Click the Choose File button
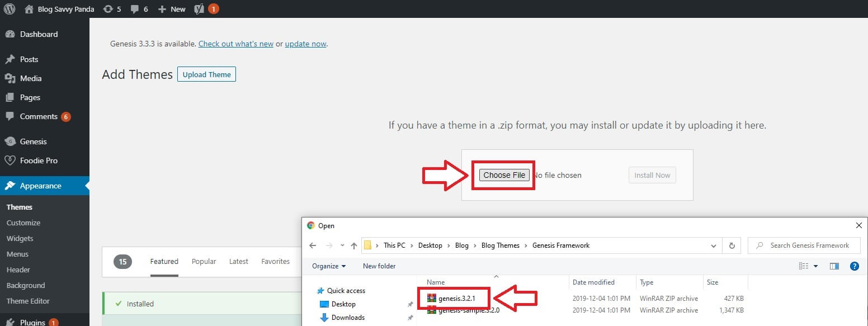The height and width of the screenshot is (326, 868). tap(504, 175)
